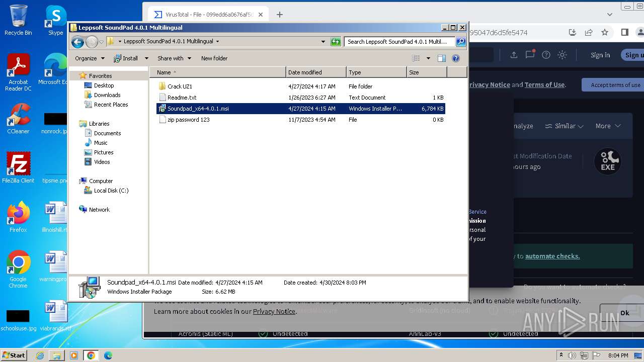Viewport: 644px width, 362px height.
Task: Click Computer in the navigation pane
Action: 101,181
